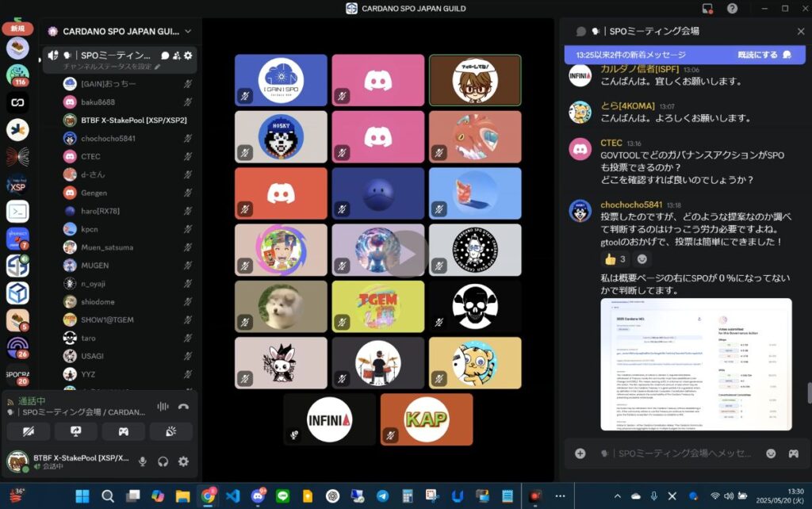The height and width of the screenshot is (509, 812).
Task: Toggle headphone deafen in user panel
Action: point(163,461)
